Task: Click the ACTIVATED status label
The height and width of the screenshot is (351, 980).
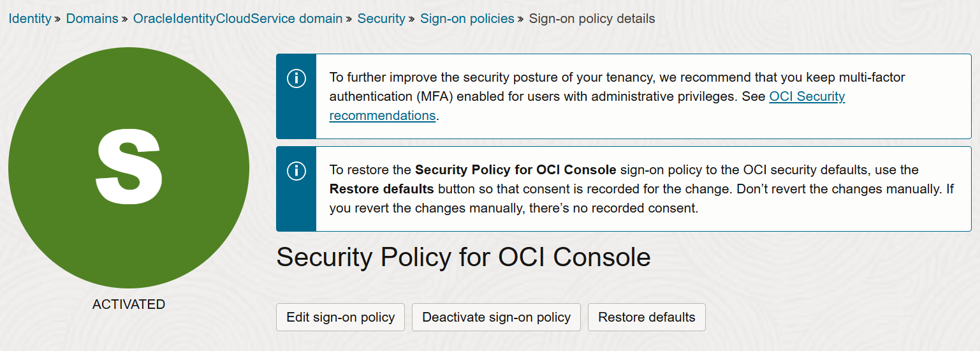Action: tap(129, 304)
